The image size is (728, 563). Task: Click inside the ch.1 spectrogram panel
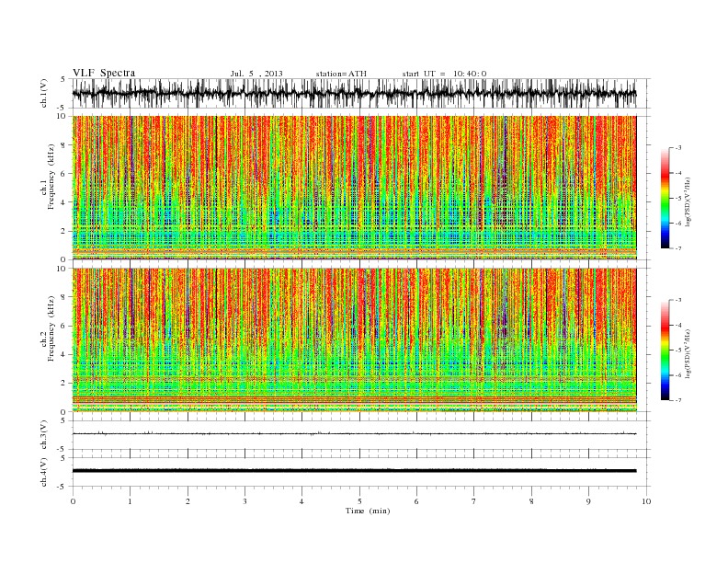pyautogui.click(x=355, y=188)
